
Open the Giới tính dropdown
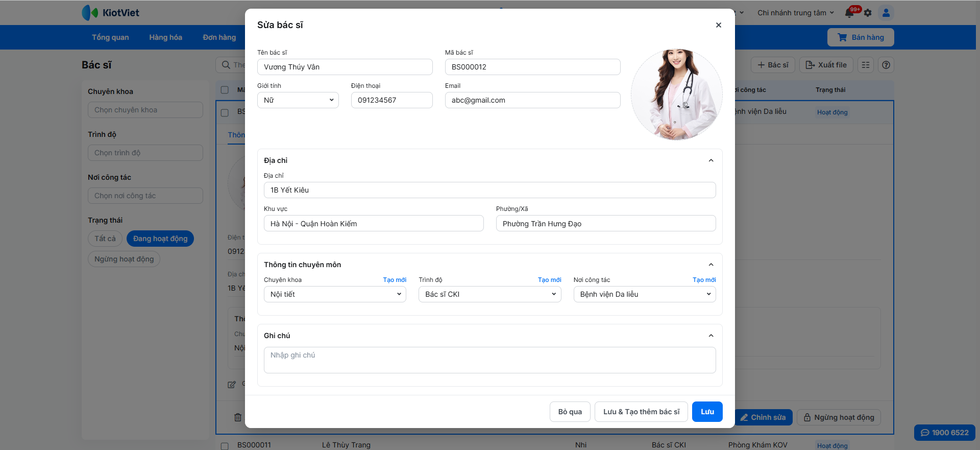(298, 100)
